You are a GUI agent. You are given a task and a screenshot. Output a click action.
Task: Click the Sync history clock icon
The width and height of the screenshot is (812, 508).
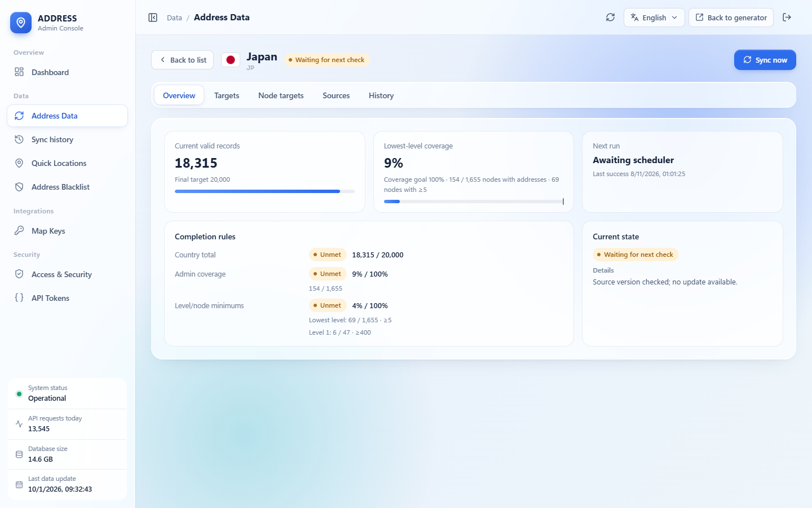pyautogui.click(x=19, y=139)
